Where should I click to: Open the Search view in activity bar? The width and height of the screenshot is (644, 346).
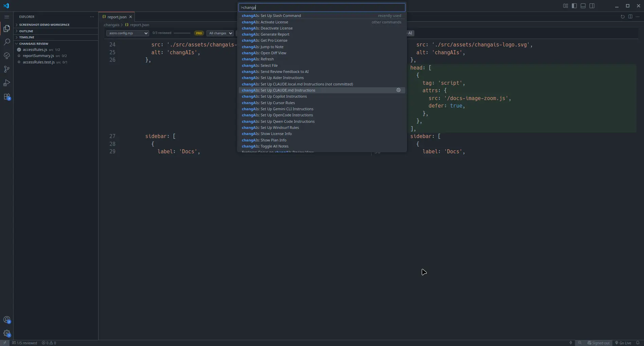pyautogui.click(x=6, y=42)
